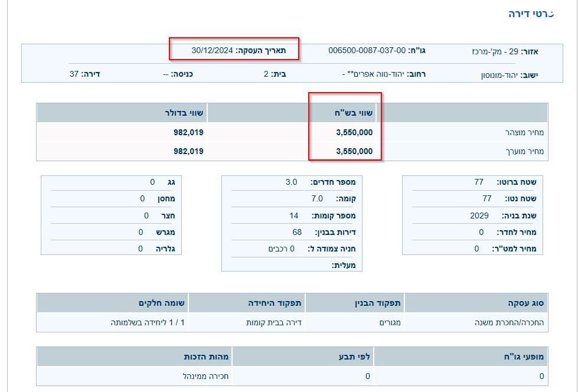Click the label 'שטח ברוטו:'
578x392 pixels.
pyautogui.click(x=517, y=182)
